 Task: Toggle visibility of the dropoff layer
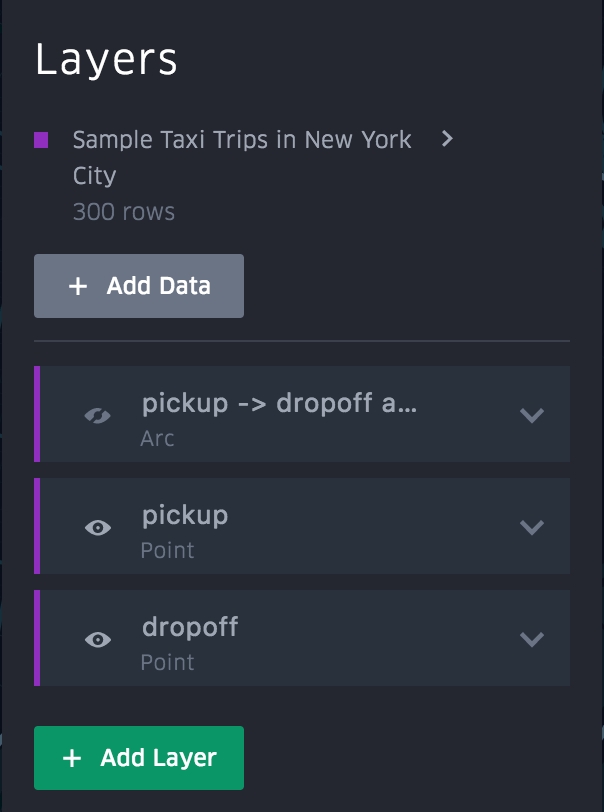(x=98, y=639)
